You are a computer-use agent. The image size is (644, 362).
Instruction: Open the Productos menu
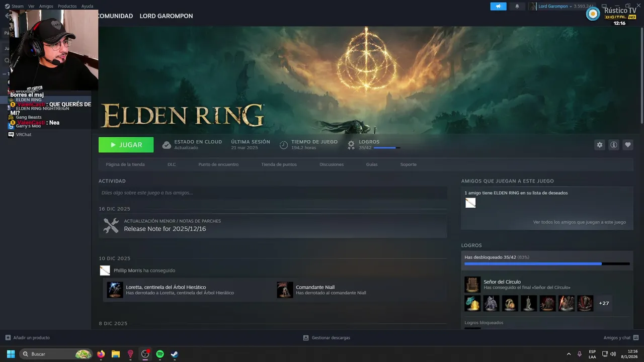(x=67, y=7)
